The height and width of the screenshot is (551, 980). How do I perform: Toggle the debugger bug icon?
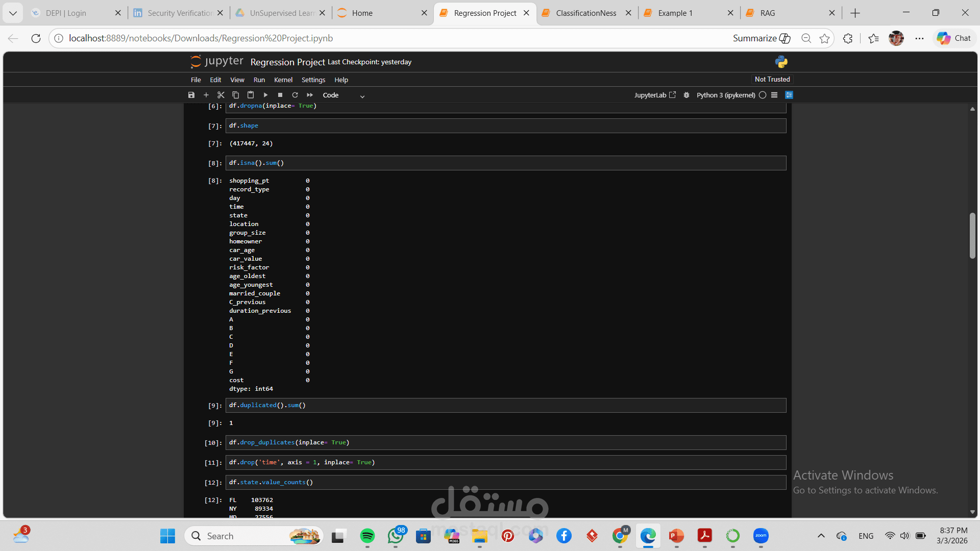coord(687,95)
